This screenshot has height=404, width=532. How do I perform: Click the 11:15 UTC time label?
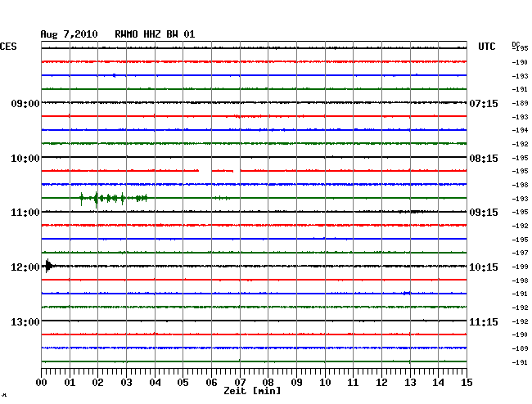point(484,321)
